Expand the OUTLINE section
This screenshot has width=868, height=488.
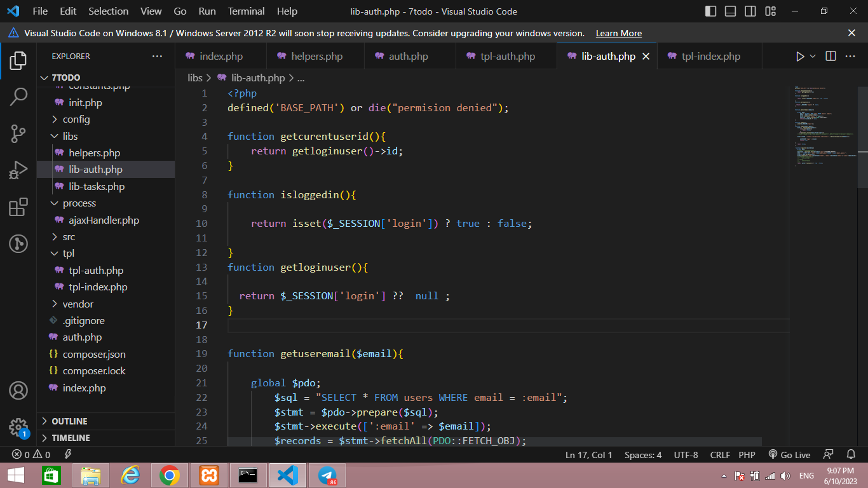(105, 421)
